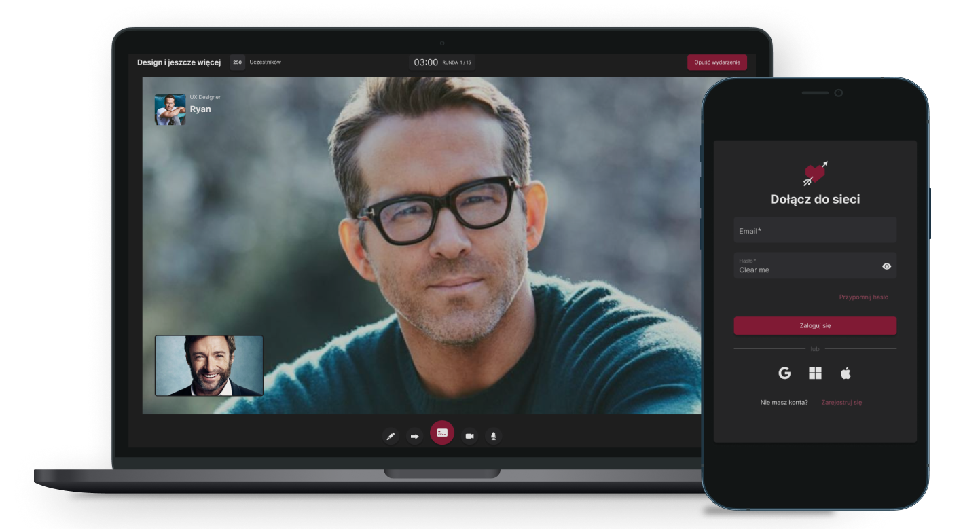The image size is (980, 529).
Task: Open the "Przypomnij hasło" link
Action: coord(863,297)
